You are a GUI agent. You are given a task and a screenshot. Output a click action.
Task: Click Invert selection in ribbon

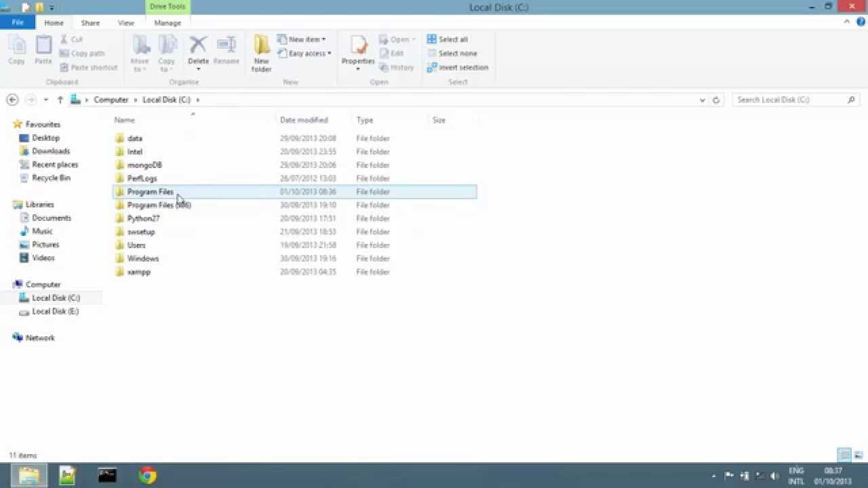point(458,68)
